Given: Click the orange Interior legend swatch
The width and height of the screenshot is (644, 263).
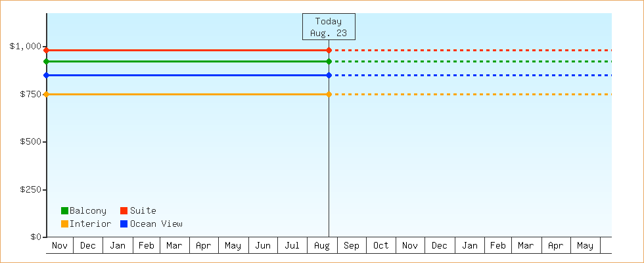Looking at the screenshot, I should tap(64, 224).
